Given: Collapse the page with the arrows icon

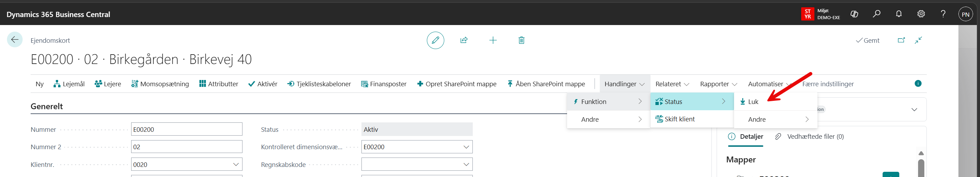Looking at the screenshot, I should click(918, 40).
